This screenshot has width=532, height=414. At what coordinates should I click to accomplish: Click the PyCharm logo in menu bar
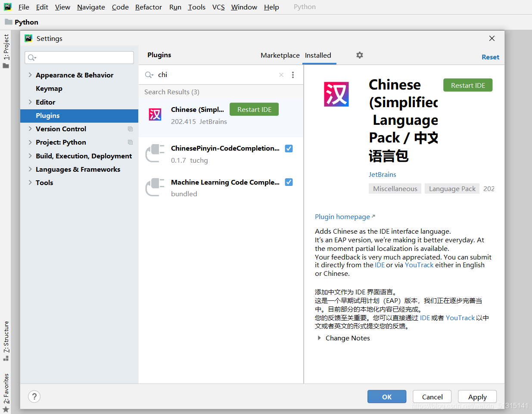point(8,6)
